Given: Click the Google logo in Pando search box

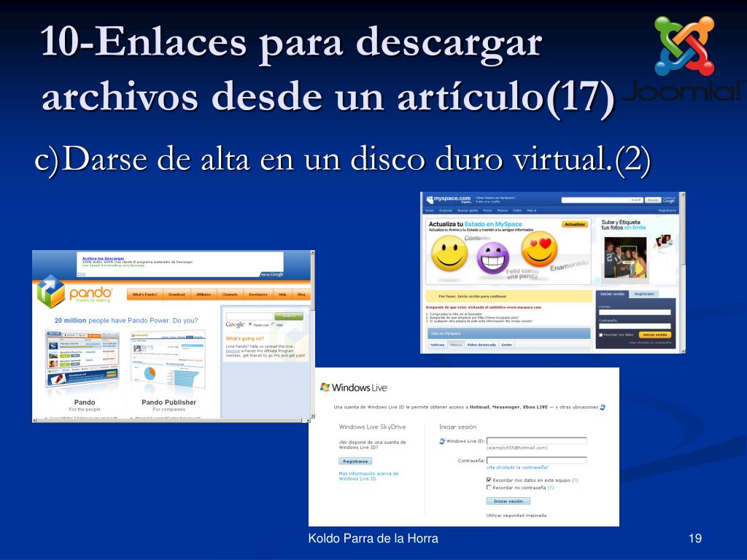Looking at the screenshot, I should point(235,324).
